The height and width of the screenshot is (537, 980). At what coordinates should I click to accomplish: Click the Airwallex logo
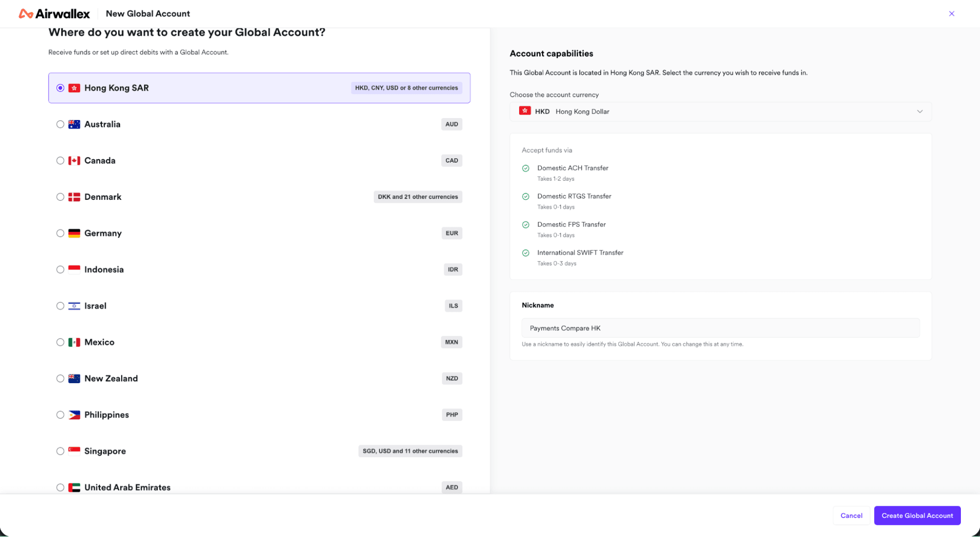[x=54, y=14]
